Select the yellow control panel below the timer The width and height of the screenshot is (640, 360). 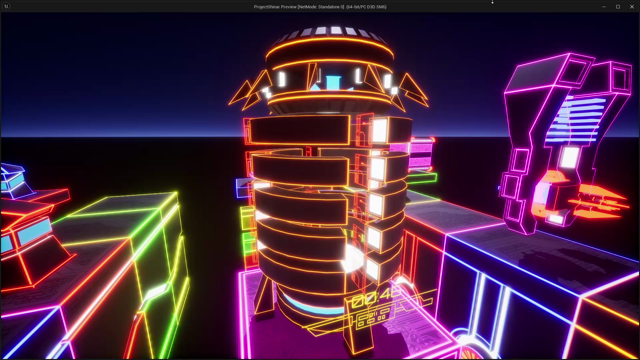pyautogui.click(x=372, y=318)
